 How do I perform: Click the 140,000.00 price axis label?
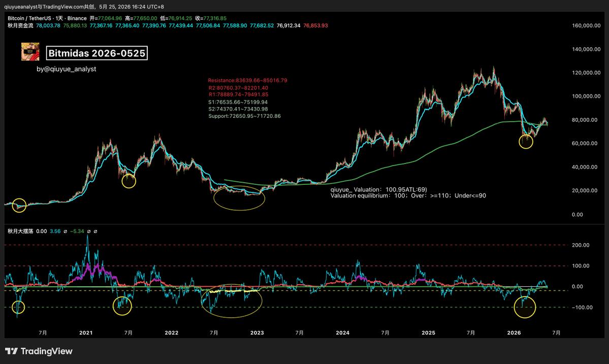pos(586,49)
